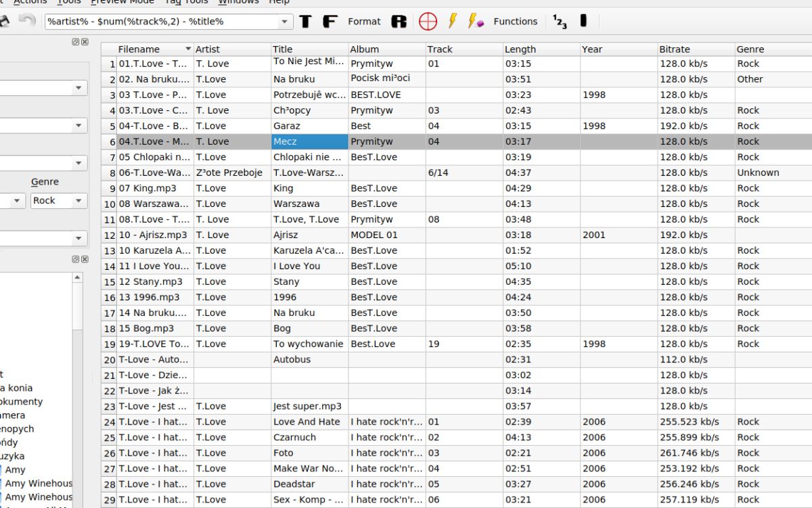Screen dimensions: 812x508
Task: Open the first combo box in tag panel
Action: click(x=78, y=88)
